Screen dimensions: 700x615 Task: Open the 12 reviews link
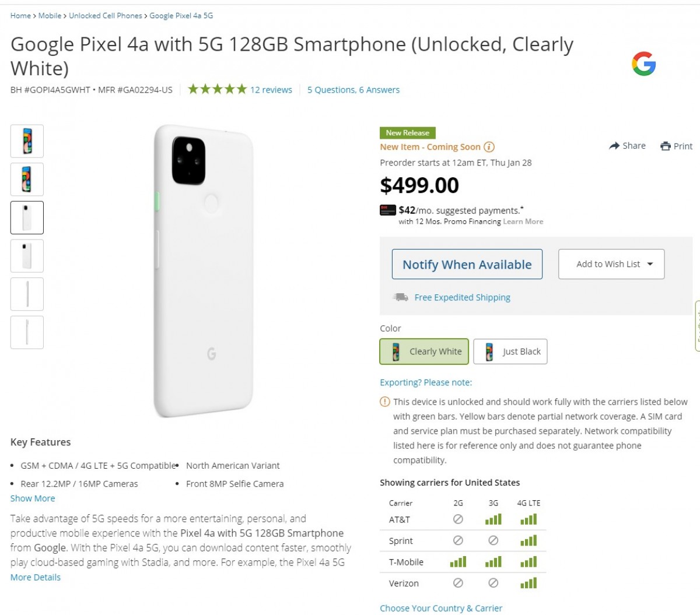click(271, 89)
